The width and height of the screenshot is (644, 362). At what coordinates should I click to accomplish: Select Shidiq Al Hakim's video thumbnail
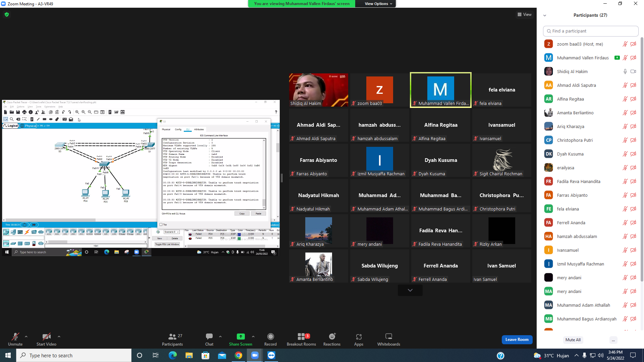(319, 90)
